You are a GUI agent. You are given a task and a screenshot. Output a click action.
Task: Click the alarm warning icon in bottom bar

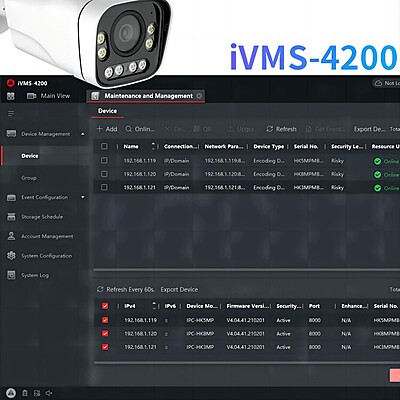point(11,393)
